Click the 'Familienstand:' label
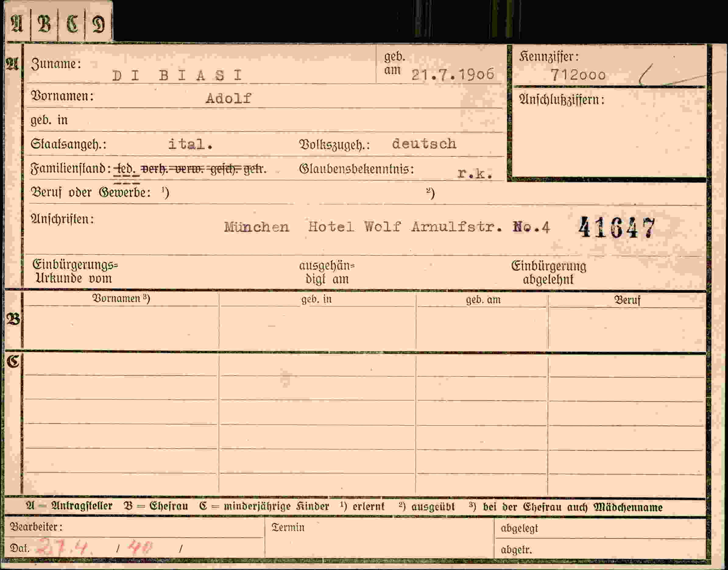The image size is (728, 570). click(71, 169)
